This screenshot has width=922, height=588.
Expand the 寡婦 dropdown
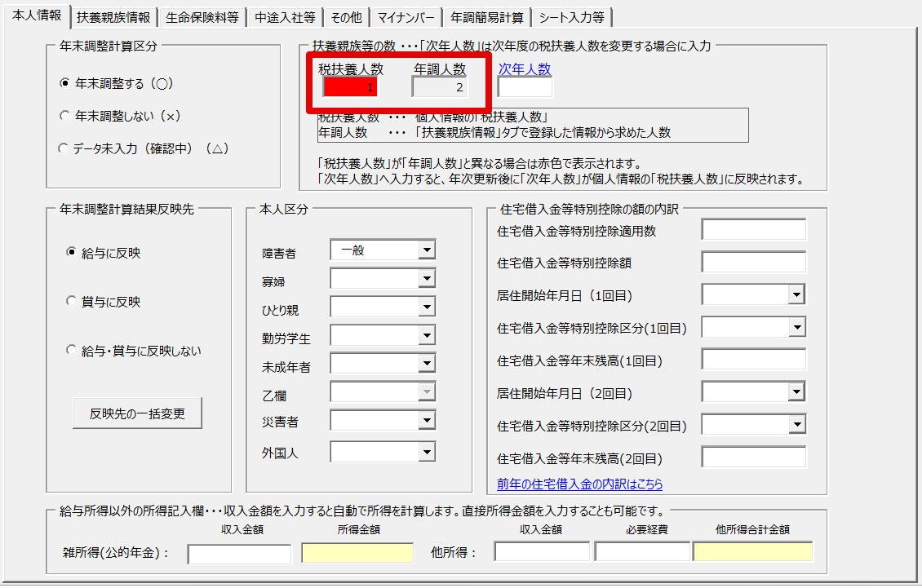point(426,280)
